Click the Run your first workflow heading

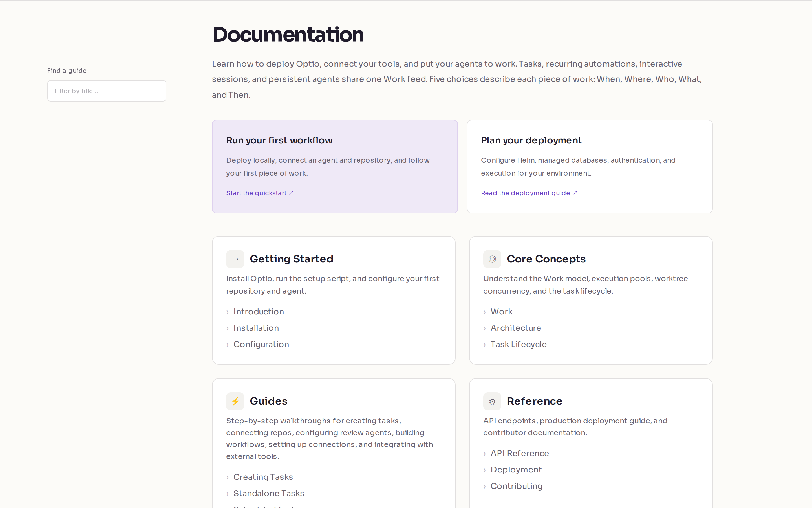click(x=279, y=141)
